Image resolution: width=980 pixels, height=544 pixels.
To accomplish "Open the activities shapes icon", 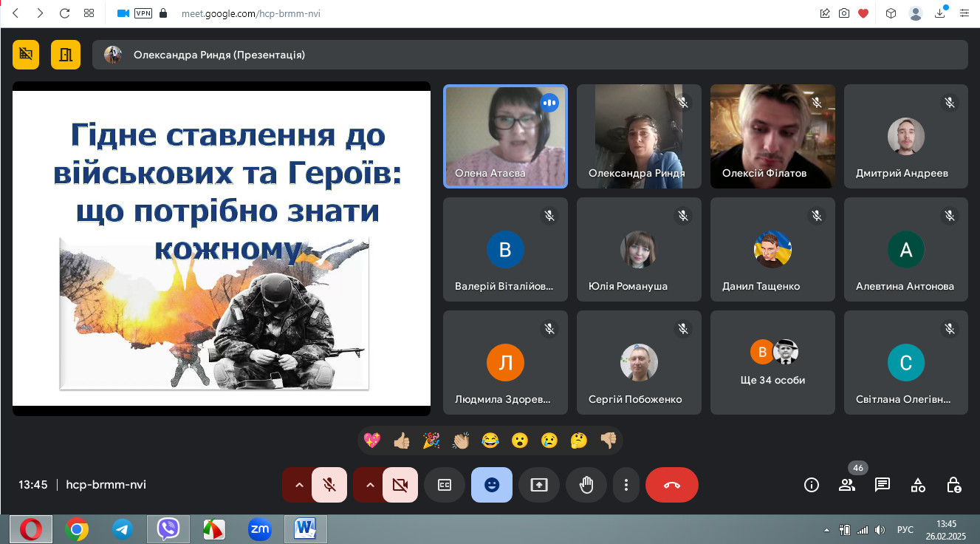I will click(918, 485).
